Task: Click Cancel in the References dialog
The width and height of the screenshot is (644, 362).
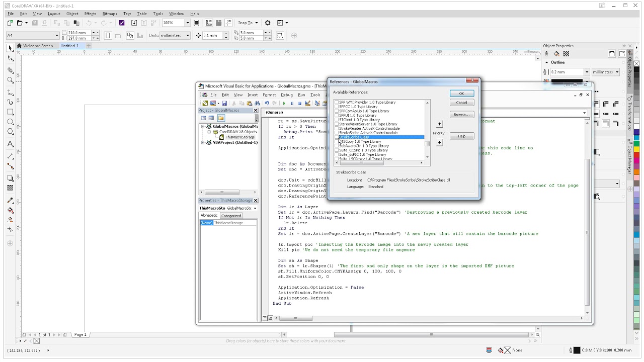Action: coord(462,103)
